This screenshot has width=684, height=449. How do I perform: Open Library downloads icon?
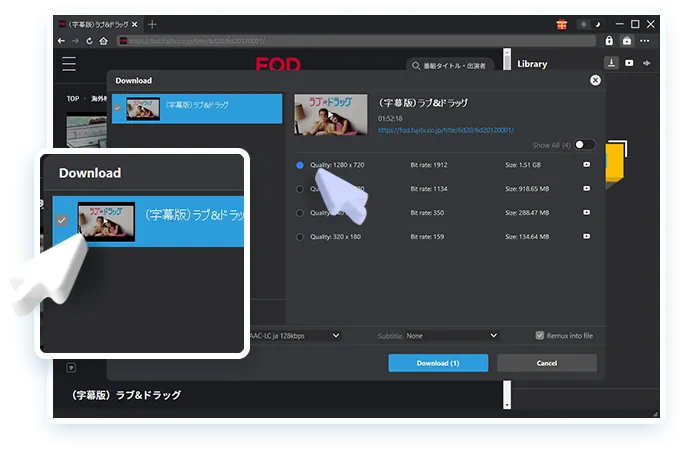(x=611, y=63)
